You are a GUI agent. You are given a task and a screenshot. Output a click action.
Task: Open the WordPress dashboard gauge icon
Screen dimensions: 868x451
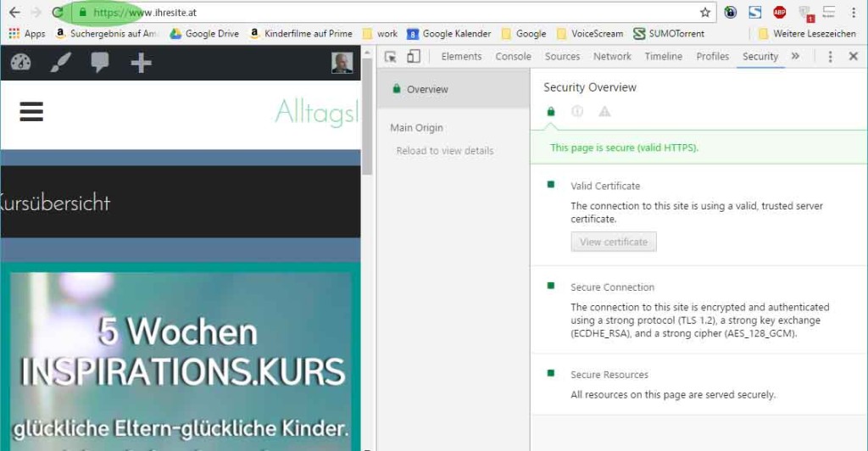21,63
